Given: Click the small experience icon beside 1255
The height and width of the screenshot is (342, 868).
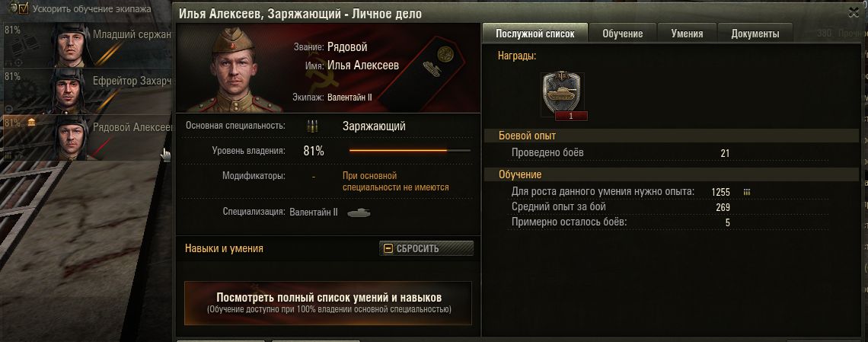Looking at the screenshot, I should point(747,192).
